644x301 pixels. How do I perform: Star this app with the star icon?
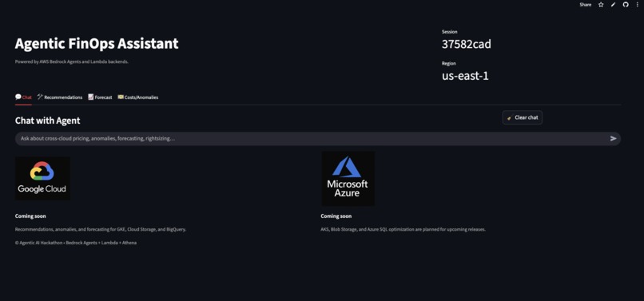click(x=601, y=5)
